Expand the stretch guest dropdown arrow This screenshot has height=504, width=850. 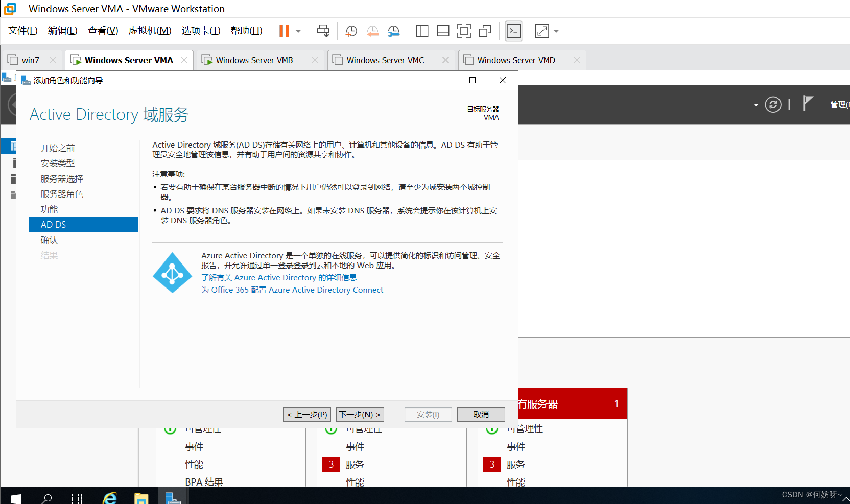[556, 31]
